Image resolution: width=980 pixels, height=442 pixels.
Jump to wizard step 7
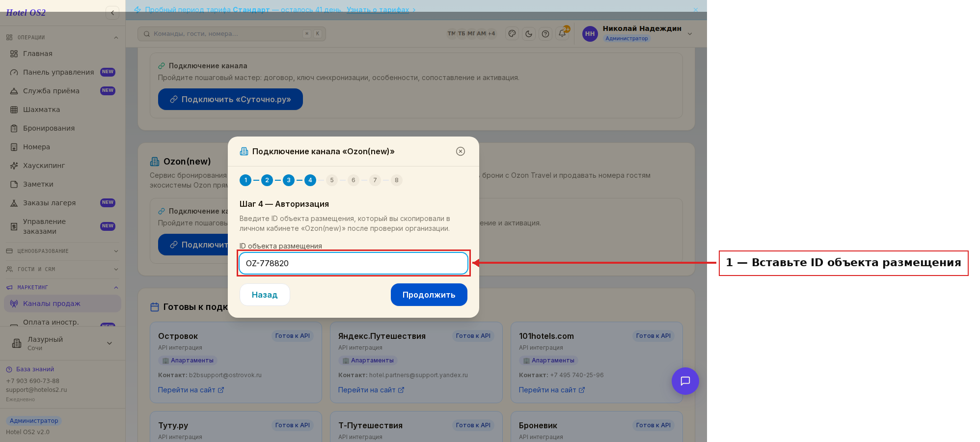pyautogui.click(x=375, y=180)
